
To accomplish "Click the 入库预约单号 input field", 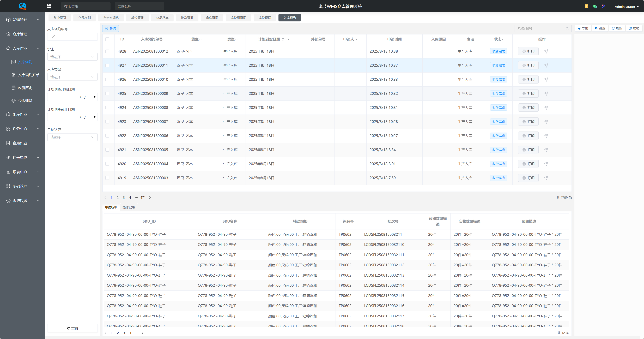I will (x=72, y=37).
